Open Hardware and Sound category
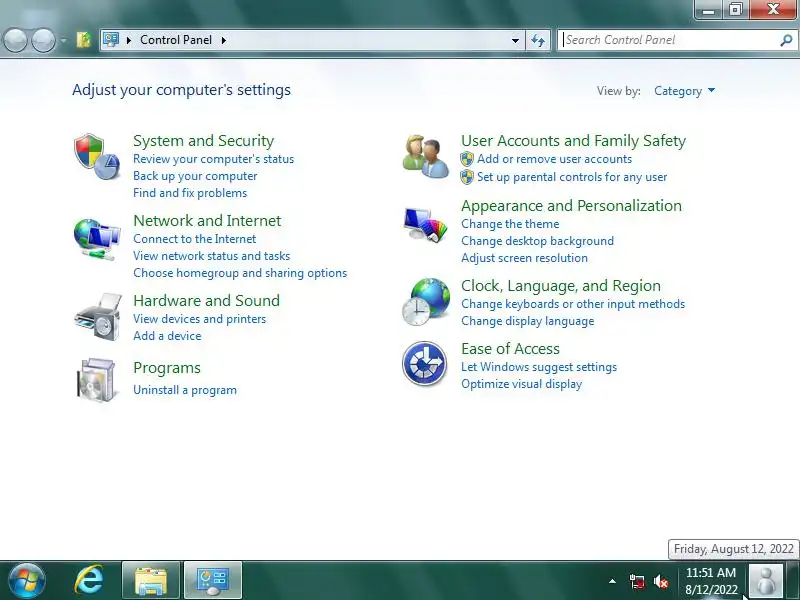The image size is (800, 600). point(206,301)
